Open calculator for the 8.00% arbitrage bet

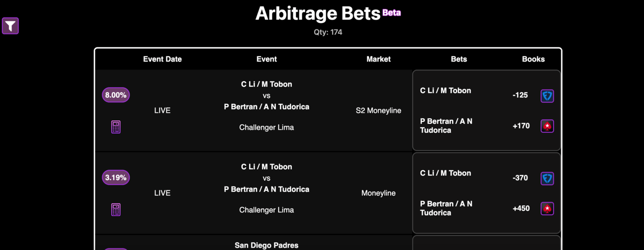coord(116,127)
